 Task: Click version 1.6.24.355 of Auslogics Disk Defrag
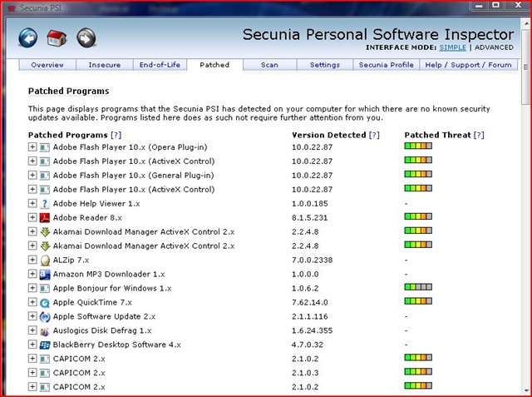[313, 330]
